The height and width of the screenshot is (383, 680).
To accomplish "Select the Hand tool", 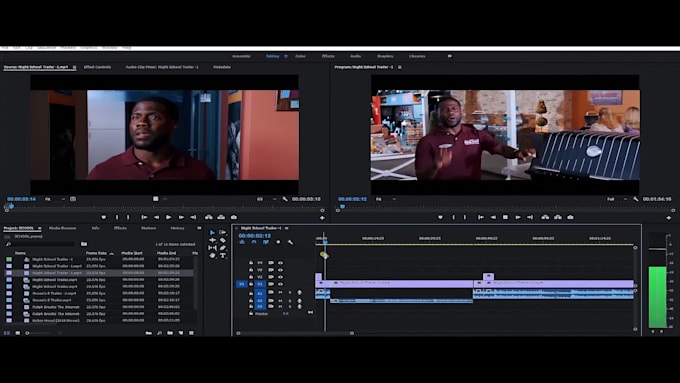I will click(212, 256).
